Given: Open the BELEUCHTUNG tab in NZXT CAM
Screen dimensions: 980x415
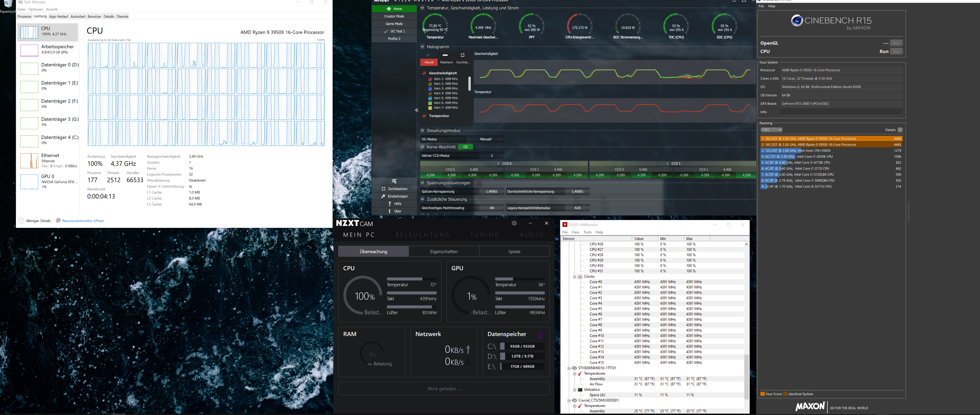Looking at the screenshot, I should (x=423, y=235).
